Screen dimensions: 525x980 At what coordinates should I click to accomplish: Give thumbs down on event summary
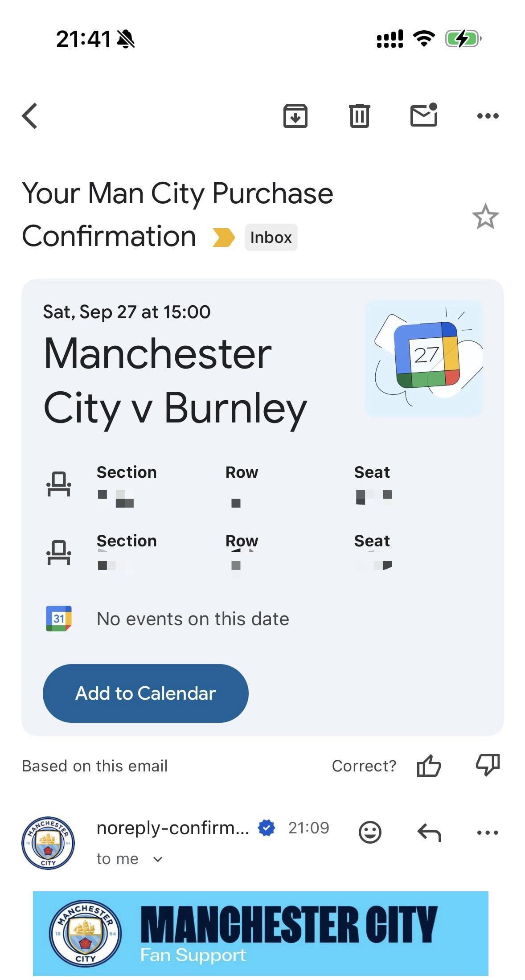488,765
